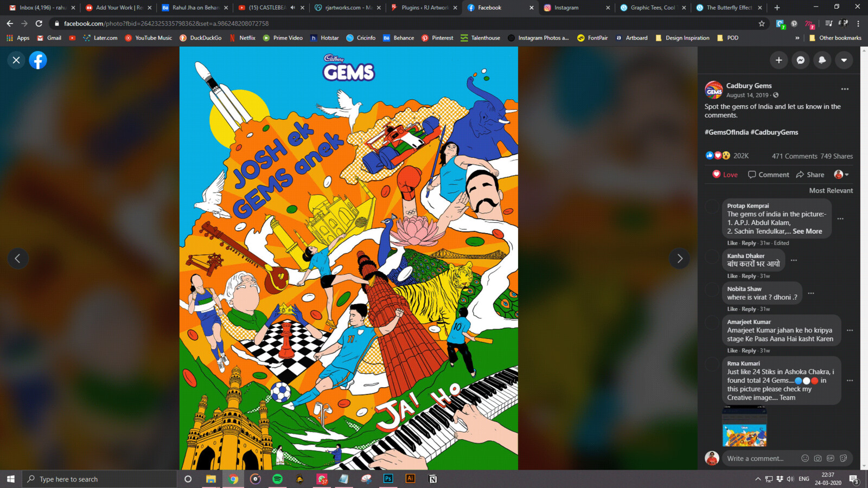Open the comment-as profile selector
868x488 pixels.
(x=841, y=175)
